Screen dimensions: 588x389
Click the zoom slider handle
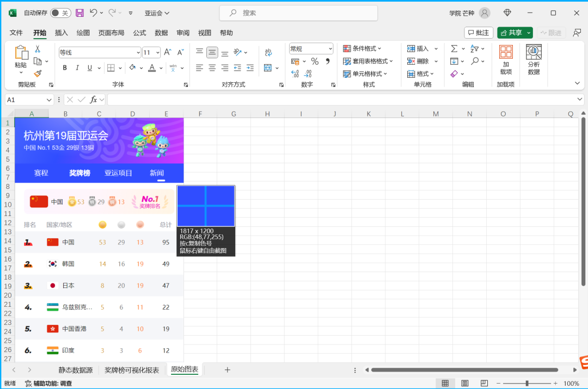point(527,384)
